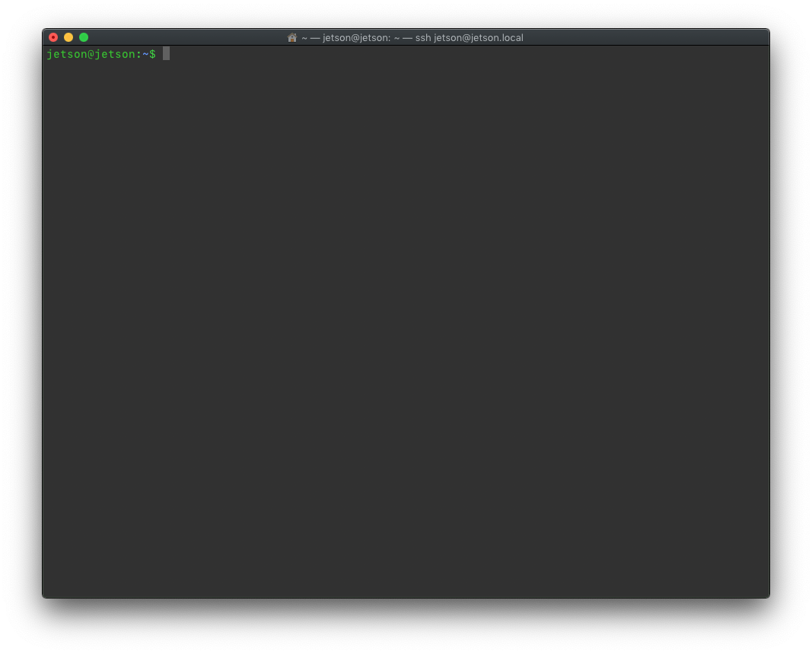Click the terminal cursor block after prompt
Screen dimensions: 812x654
click(x=166, y=53)
